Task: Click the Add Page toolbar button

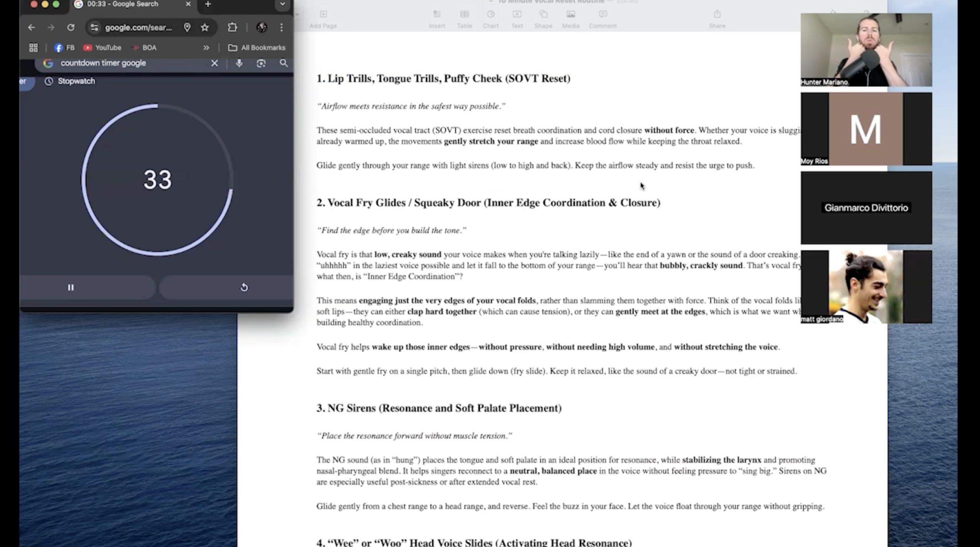Action: coord(323,19)
